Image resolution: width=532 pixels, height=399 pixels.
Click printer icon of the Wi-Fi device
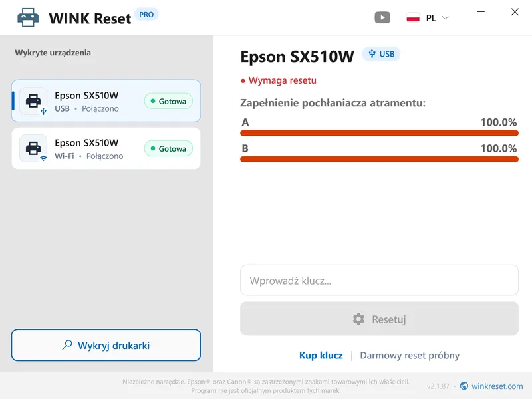[33, 148]
